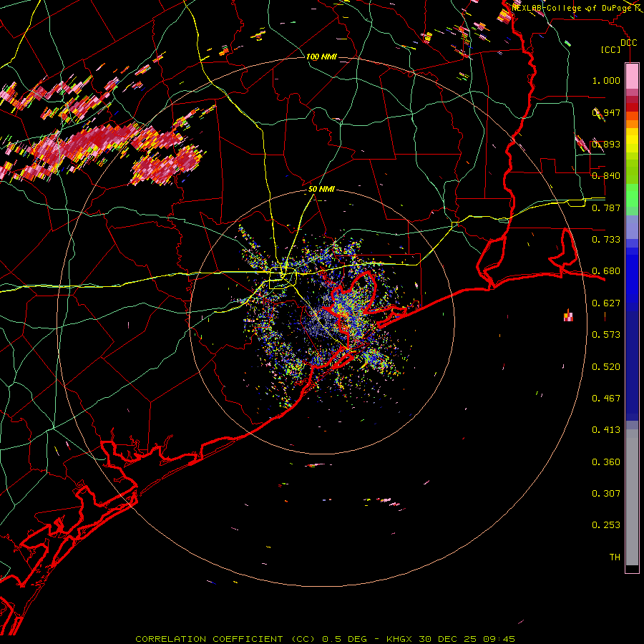
Task: Click the [CC] units label
Action: (x=610, y=49)
